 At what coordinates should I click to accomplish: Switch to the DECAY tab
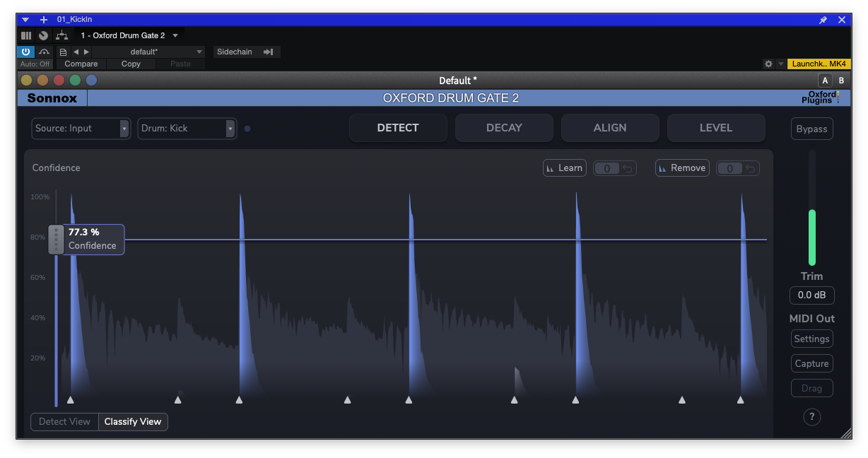(x=504, y=128)
